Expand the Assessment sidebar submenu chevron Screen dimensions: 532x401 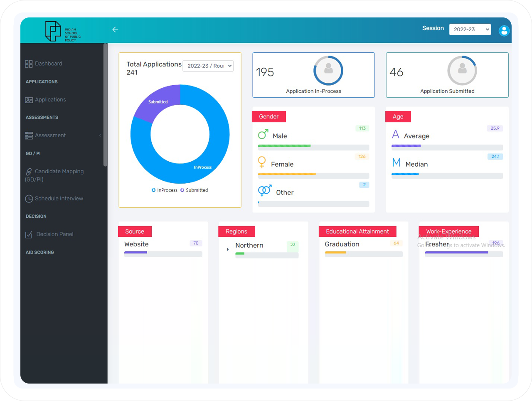(100, 135)
